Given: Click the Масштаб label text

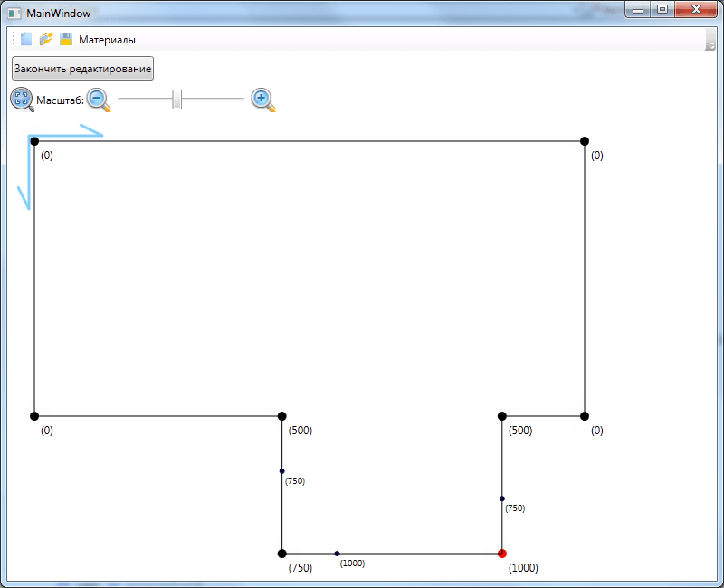Looking at the screenshot, I should click(x=60, y=100).
